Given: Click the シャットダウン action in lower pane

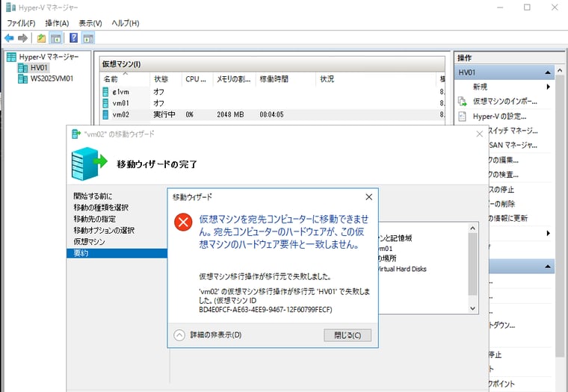Looking at the screenshot, I should pyautogui.click(x=501, y=326).
